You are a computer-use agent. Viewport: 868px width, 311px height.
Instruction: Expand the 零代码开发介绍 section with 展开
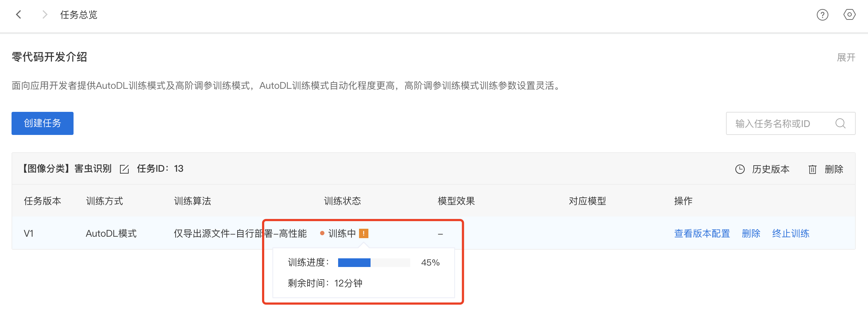[846, 57]
